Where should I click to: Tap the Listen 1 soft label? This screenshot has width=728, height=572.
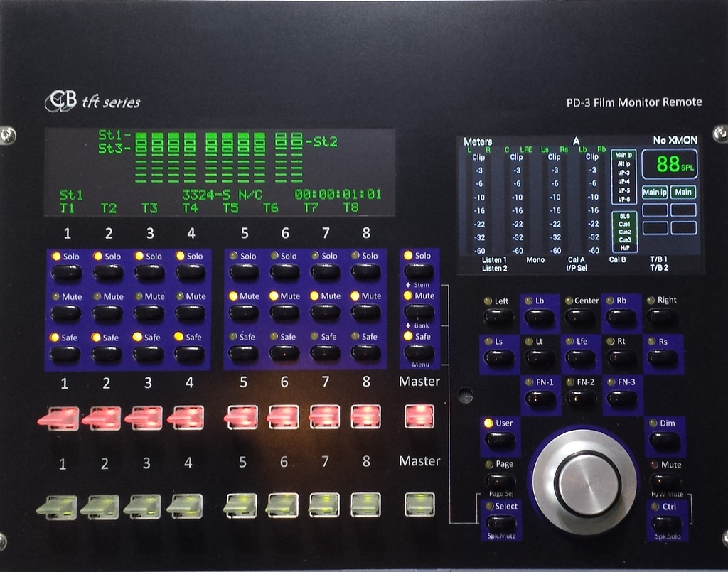494,260
